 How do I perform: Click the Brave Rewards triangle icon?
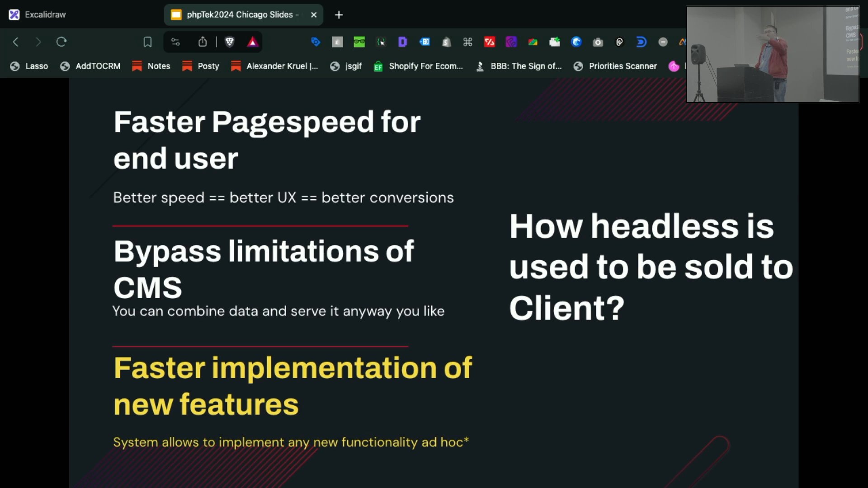tap(253, 42)
